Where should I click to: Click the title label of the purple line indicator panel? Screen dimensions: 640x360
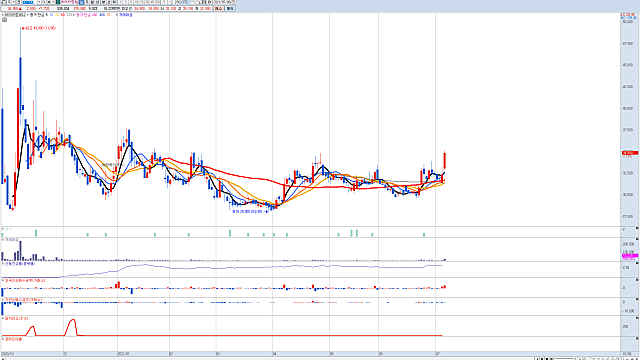coord(20,264)
